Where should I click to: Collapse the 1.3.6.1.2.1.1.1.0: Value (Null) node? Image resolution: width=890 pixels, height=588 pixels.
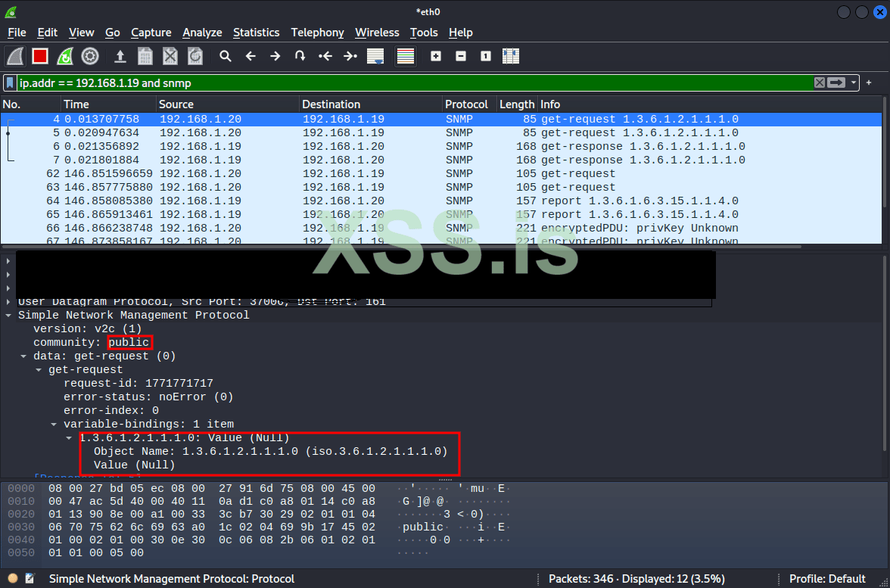69,438
